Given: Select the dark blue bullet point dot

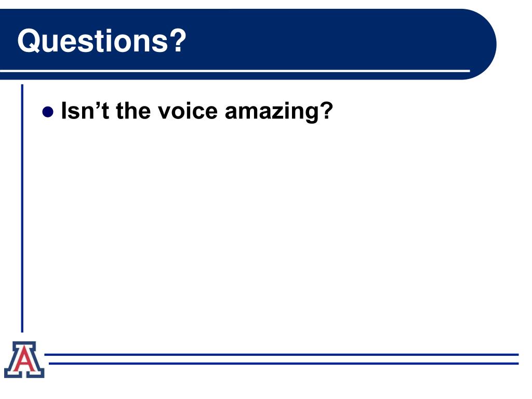Looking at the screenshot, I should pos(48,112).
